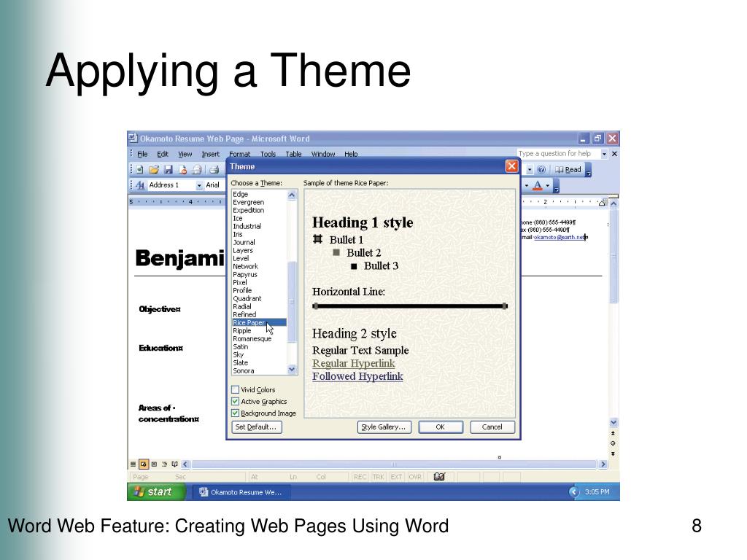Open the Edit menu
This screenshot has width=747, height=560.
coord(163,155)
